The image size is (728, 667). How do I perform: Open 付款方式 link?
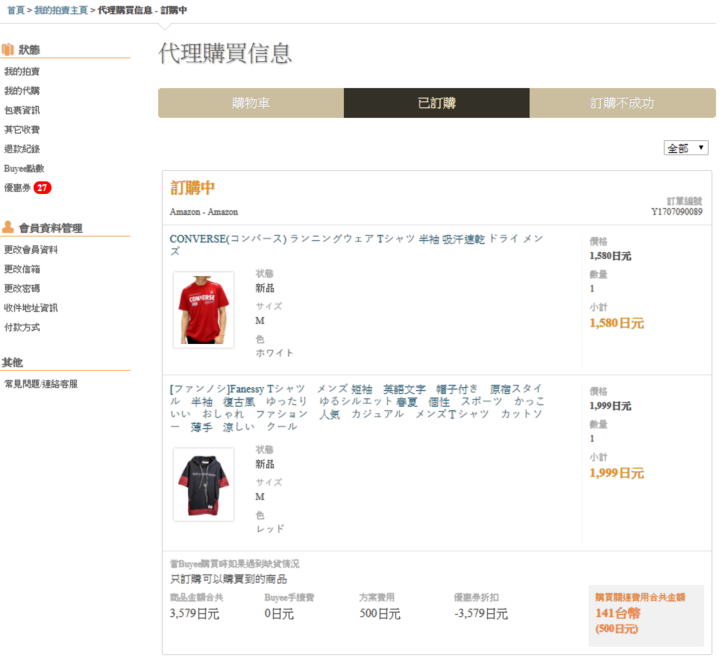point(22,327)
